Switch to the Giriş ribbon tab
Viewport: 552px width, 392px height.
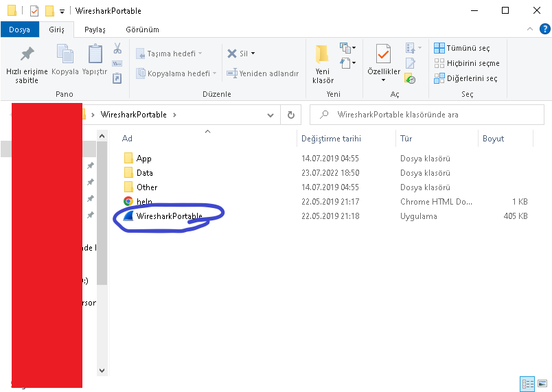click(57, 30)
